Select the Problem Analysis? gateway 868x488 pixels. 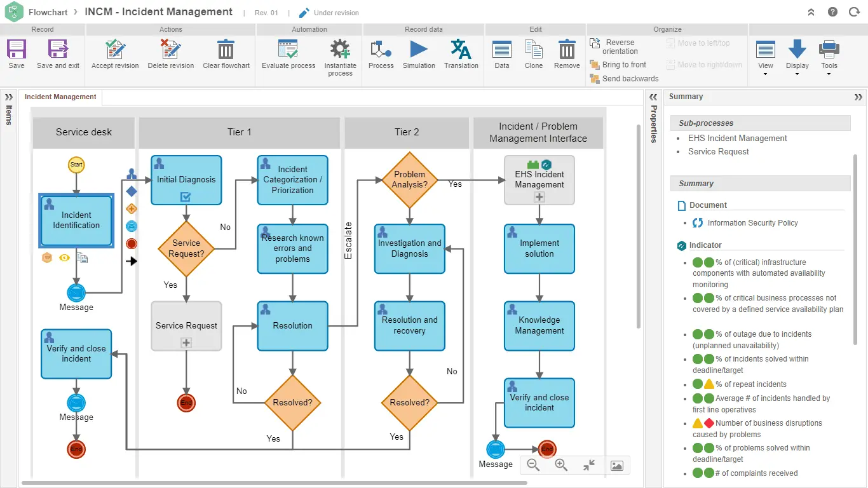pyautogui.click(x=410, y=180)
